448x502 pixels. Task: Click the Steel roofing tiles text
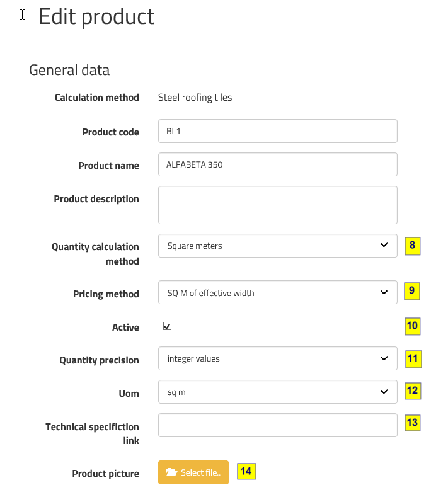pyautogui.click(x=195, y=98)
